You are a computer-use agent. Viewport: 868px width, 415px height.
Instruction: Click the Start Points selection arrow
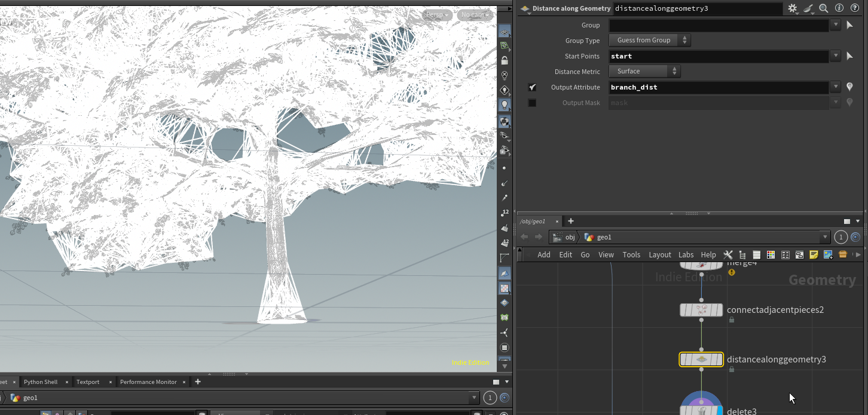[849, 56]
